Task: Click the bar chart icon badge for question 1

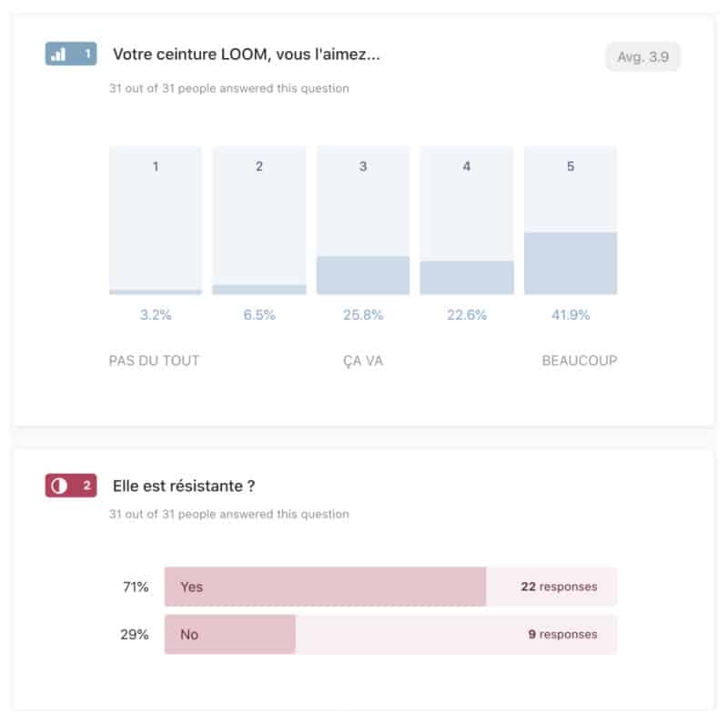Action: tap(60, 55)
